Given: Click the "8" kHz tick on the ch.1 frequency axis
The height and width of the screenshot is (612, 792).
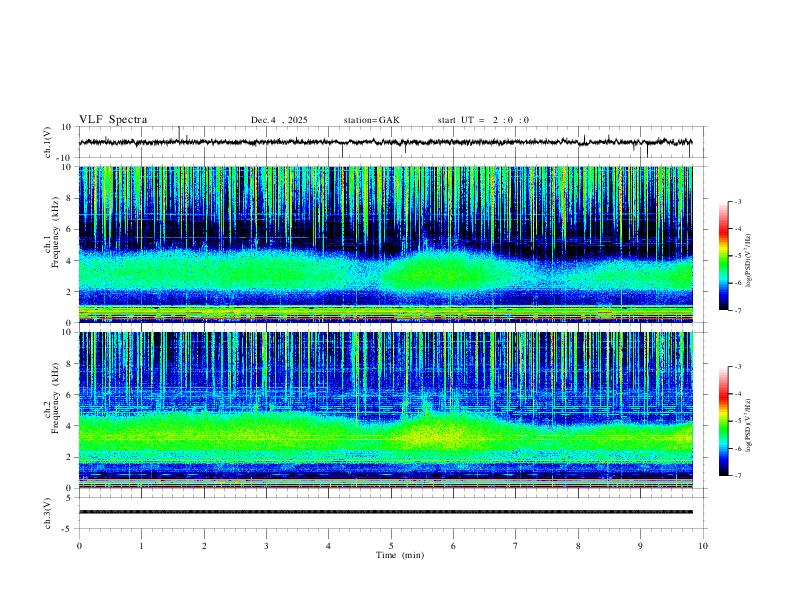Looking at the screenshot, I should tap(70, 198).
